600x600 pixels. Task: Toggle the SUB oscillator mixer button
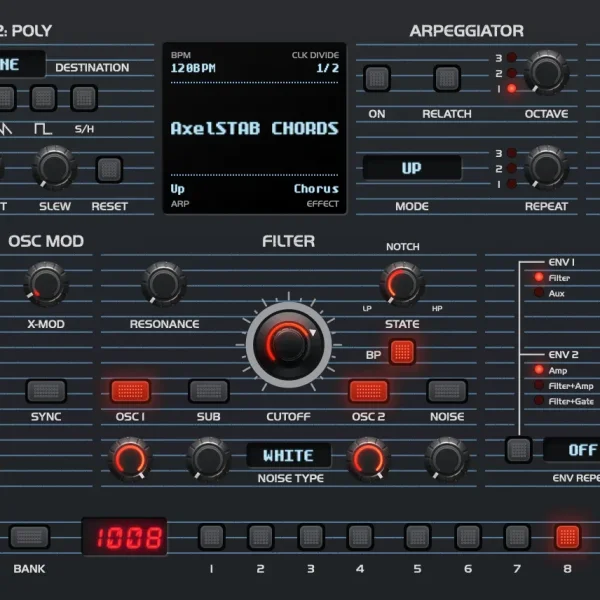pos(209,391)
